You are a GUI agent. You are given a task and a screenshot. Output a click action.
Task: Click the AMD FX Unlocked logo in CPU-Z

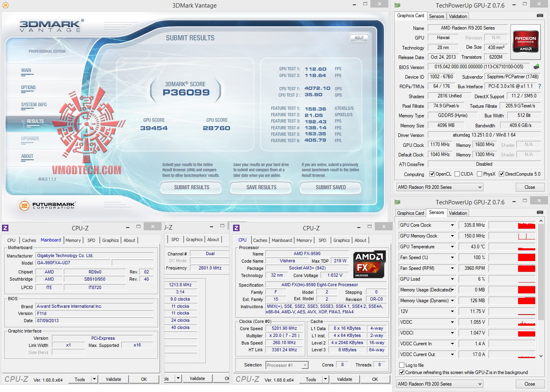pyautogui.click(x=370, y=264)
